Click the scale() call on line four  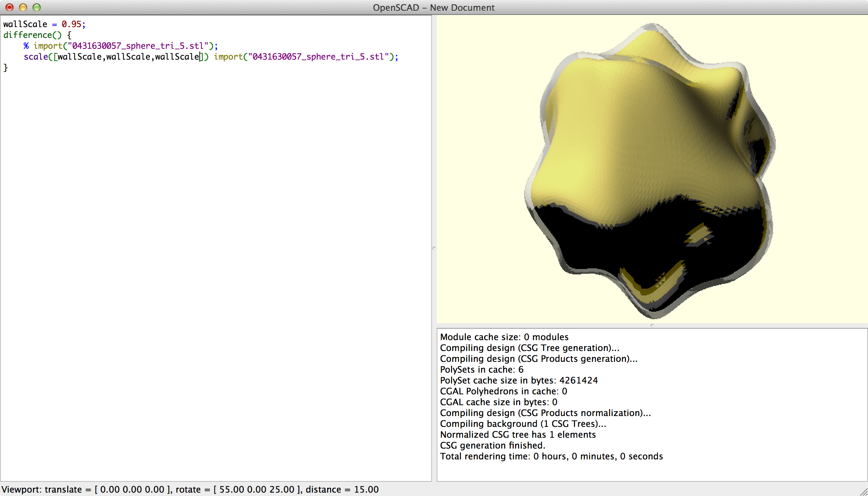(37, 57)
